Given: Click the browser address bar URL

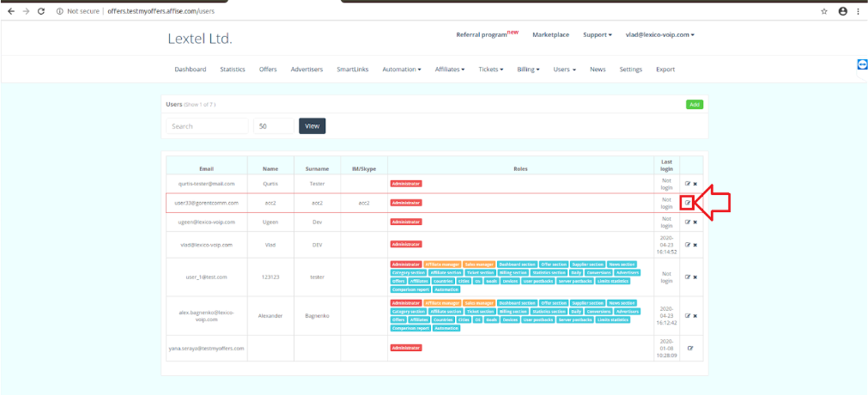Looking at the screenshot, I should coord(161,11).
